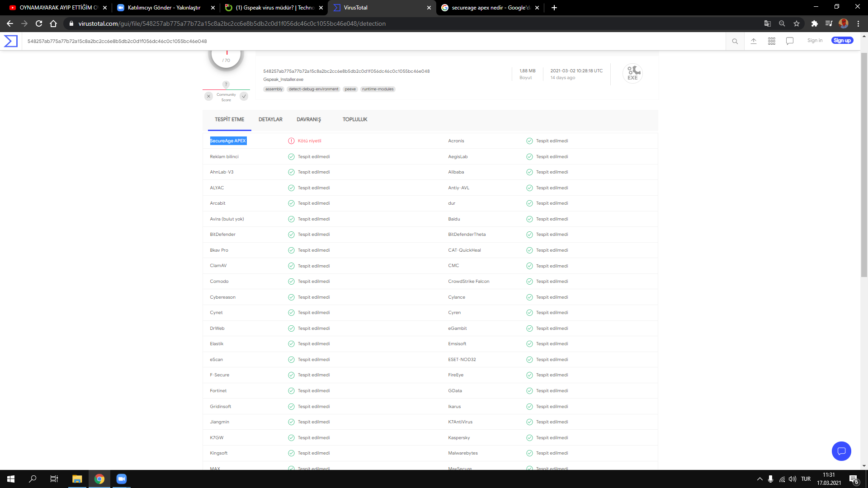
Task: Show hidden system tray icons chevron
Action: [760, 479]
